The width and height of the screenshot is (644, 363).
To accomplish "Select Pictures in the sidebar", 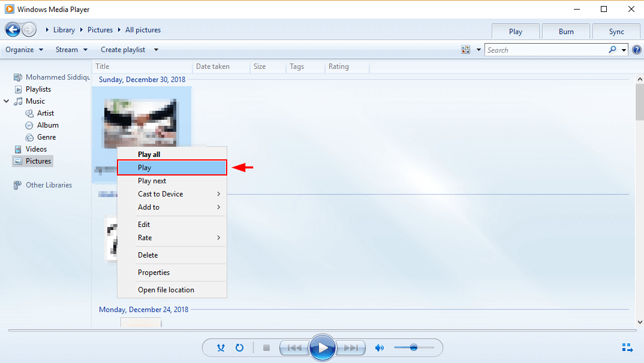I will (x=33, y=161).
